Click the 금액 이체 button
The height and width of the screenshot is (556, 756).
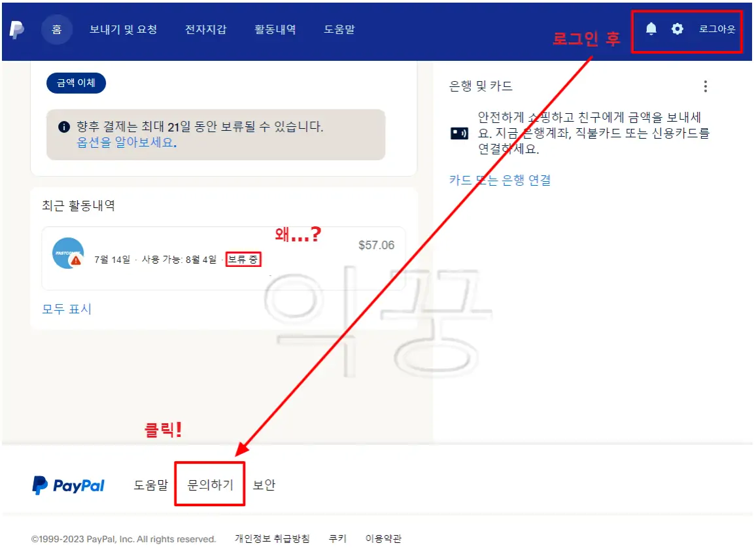point(75,83)
